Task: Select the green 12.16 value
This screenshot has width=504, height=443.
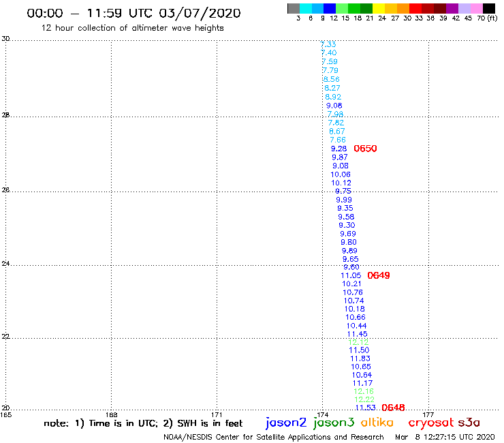Action: pyautogui.click(x=364, y=391)
